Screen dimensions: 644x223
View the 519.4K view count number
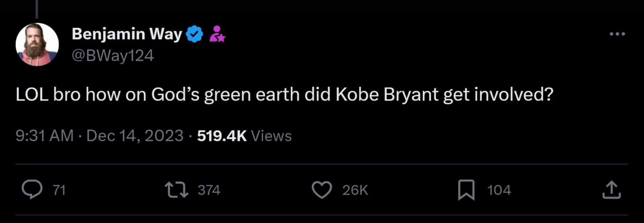click(x=222, y=136)
